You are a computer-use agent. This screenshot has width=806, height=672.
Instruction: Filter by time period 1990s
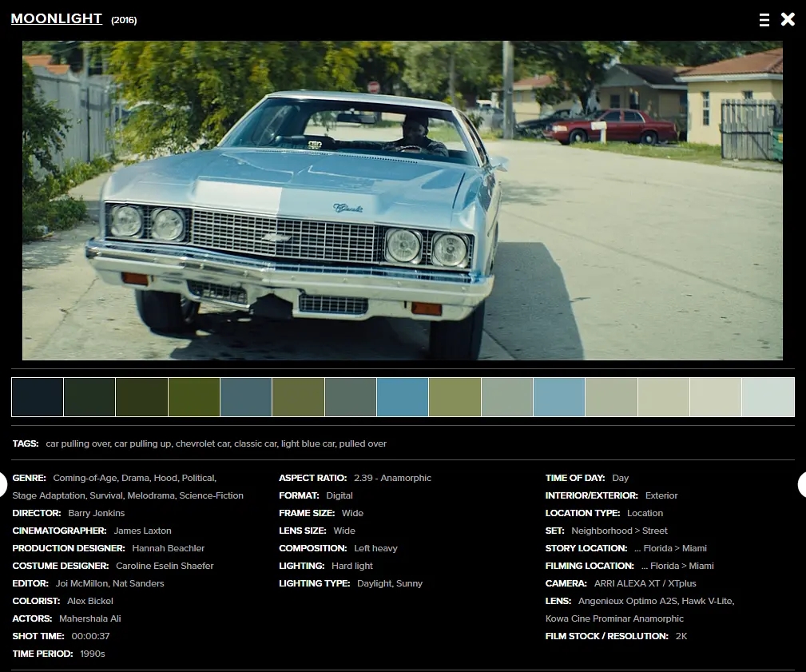point(93,654)
